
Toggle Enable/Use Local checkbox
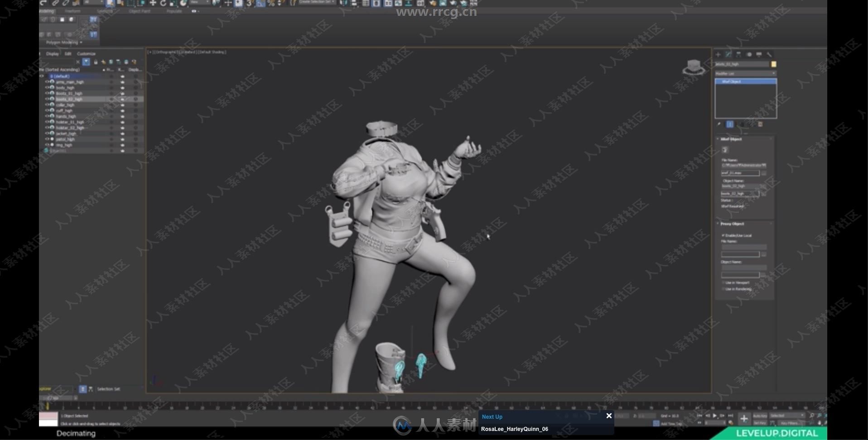tap(723, 235)
